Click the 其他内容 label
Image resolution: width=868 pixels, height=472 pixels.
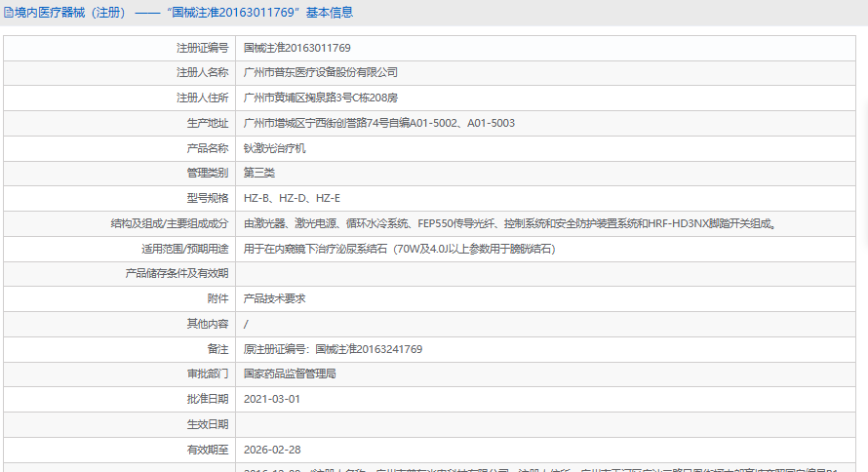tap(208, 324)
